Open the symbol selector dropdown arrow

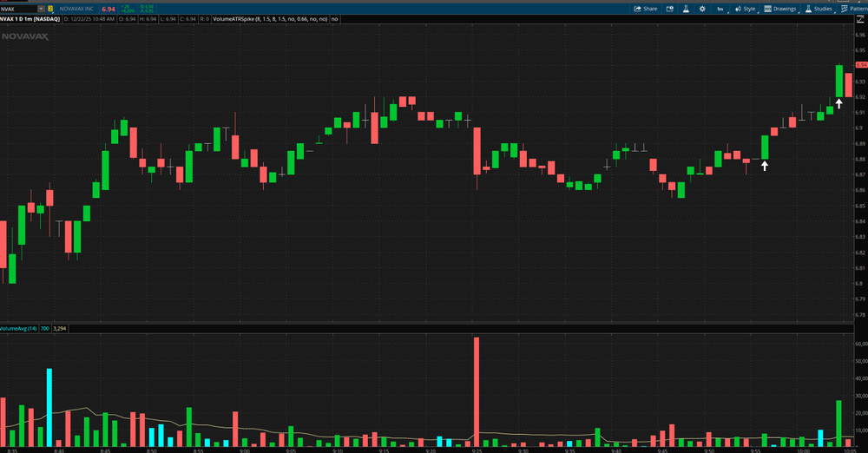click(41, 9)
